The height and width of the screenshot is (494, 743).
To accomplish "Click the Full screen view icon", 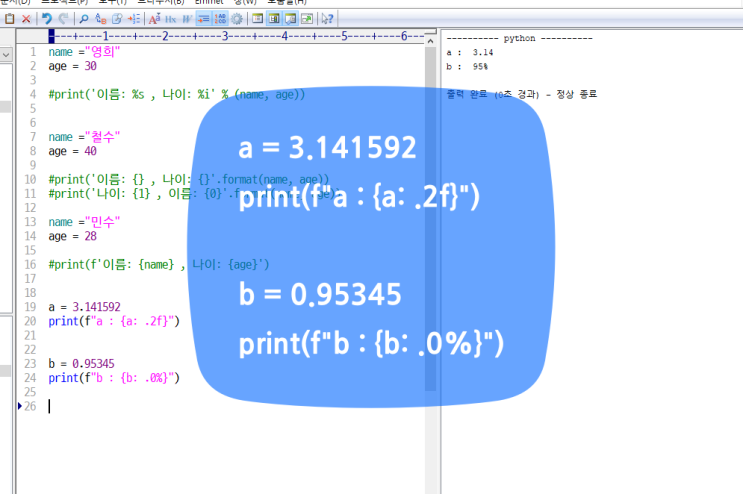I will (x=307, y=19).
